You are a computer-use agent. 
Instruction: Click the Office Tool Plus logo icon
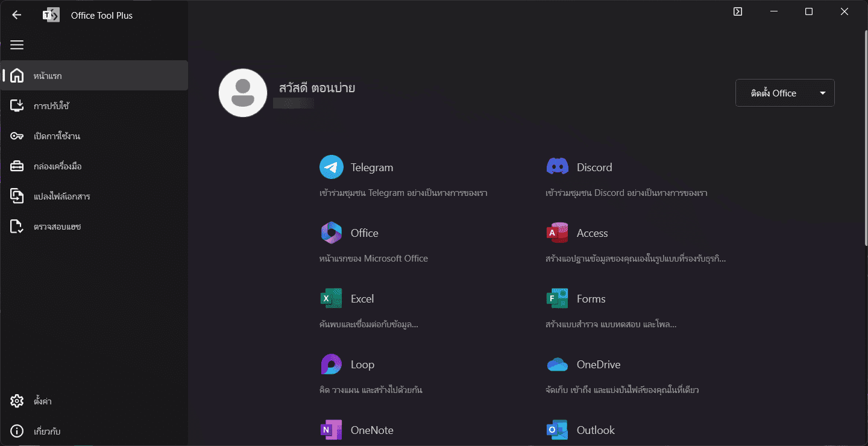point(51,15)
